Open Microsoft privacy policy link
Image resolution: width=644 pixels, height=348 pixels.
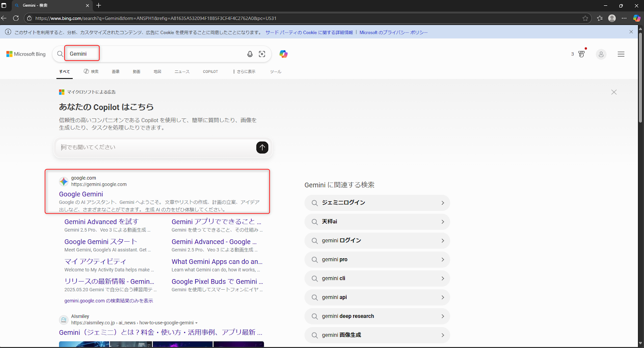[x=394, y=32]
